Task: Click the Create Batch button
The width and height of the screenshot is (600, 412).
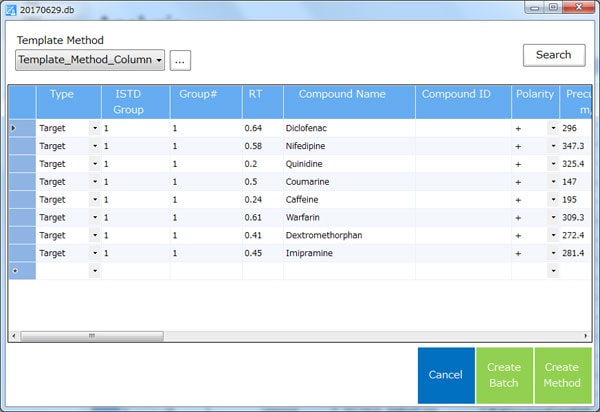Action: tap(504, 374)
